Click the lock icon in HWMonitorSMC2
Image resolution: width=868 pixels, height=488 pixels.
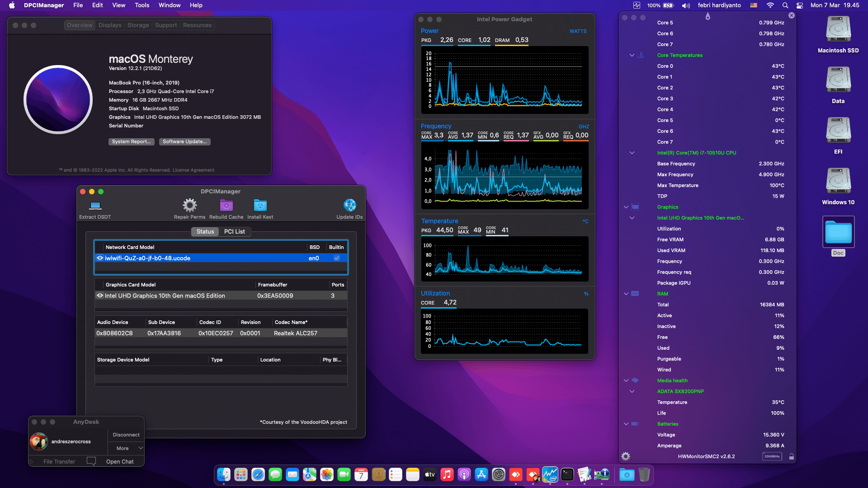coord(792,456)
